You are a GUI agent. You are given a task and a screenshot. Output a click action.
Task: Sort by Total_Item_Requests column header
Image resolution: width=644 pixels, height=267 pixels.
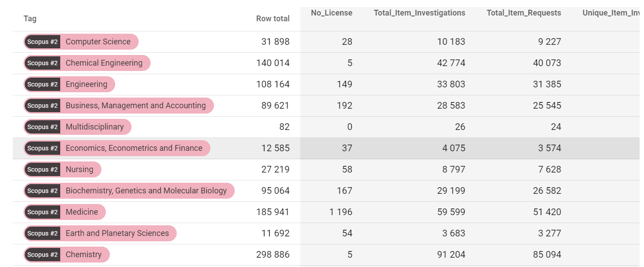524,13
